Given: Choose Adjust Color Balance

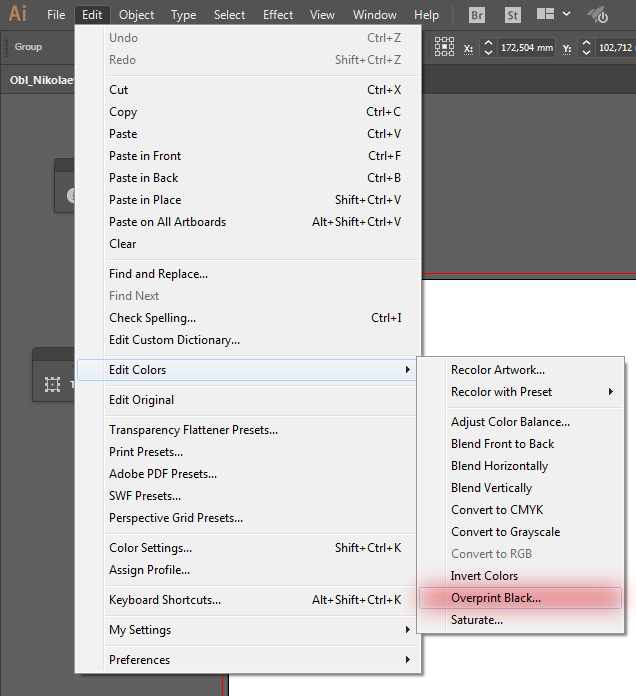Looking at the screenshot, I should click(x=521, y=422).
